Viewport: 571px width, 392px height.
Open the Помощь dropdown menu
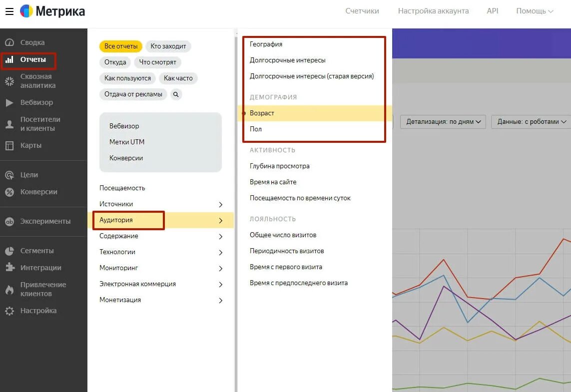point(535,11)
